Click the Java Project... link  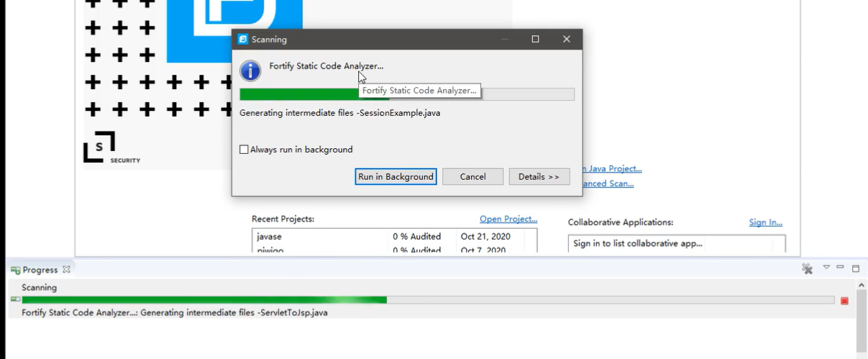[x=612, y=168]
